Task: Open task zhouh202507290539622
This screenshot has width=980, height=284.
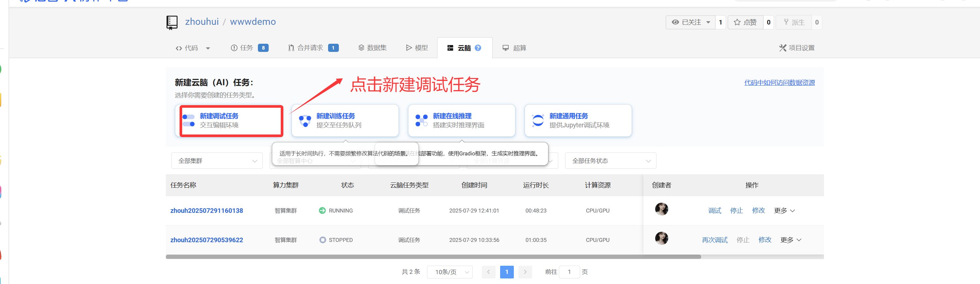Action: click(x=207, y=240)
